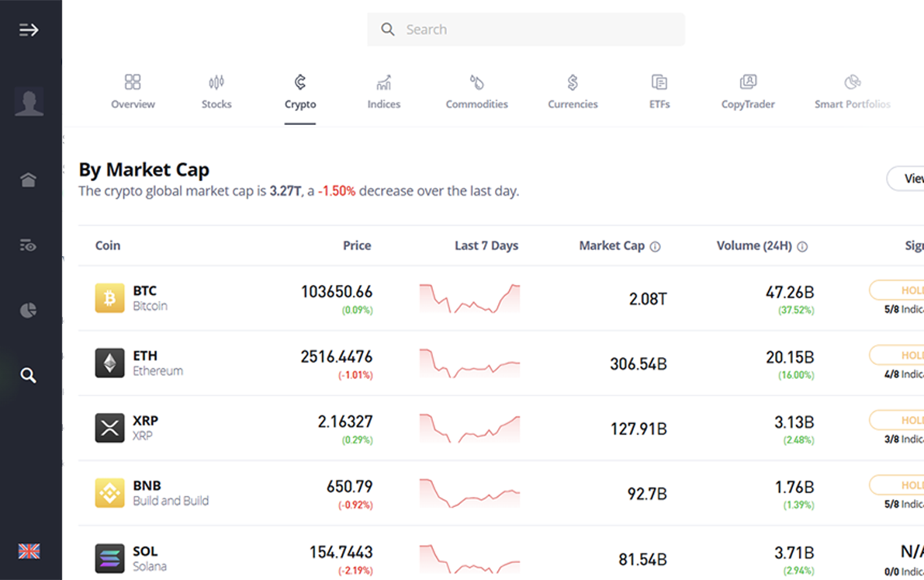Click the Commodities droplet icon
This screenshot has width=924, height=580.
point(476,82)
